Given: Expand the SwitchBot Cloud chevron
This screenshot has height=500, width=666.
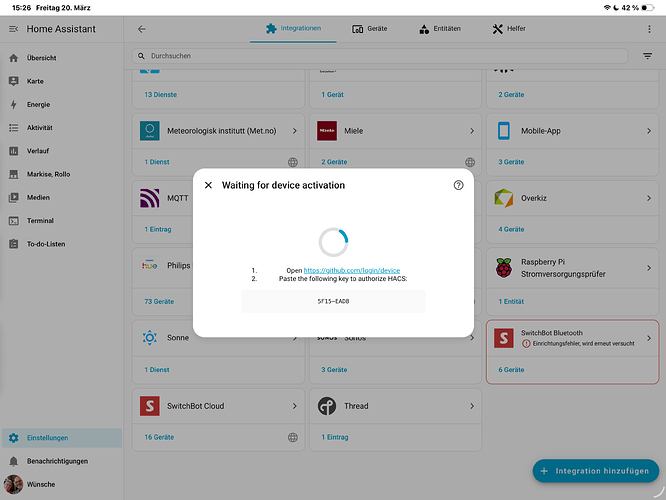Looking at the screenshot, I should point(295,406).
